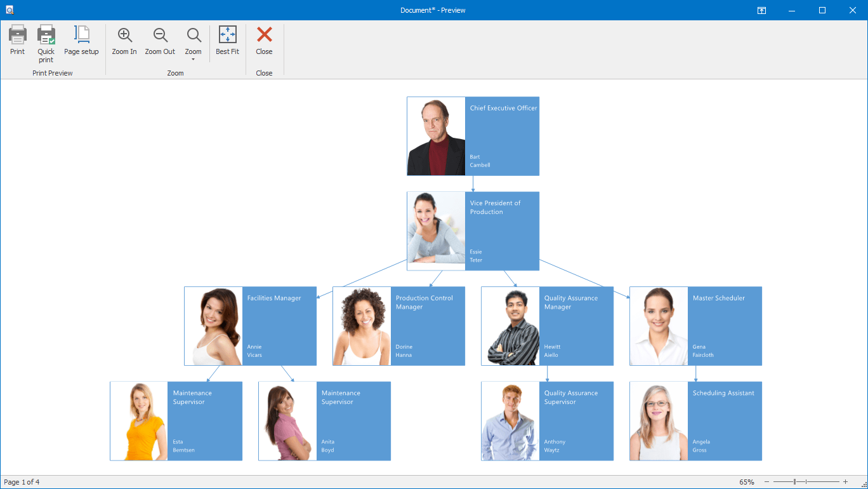Select the "Facilities Manager" title text
This screenshot has height=489, width=868.
click(274, 298)
